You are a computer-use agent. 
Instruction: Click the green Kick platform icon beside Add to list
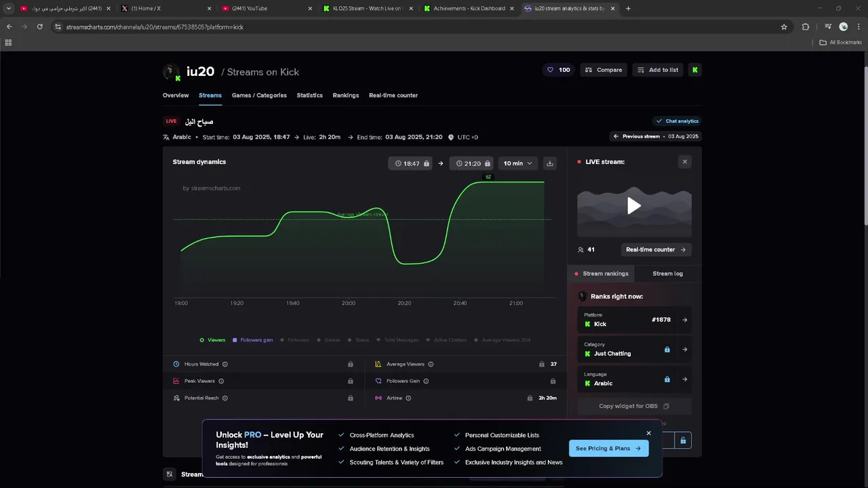tap(694, 70)
